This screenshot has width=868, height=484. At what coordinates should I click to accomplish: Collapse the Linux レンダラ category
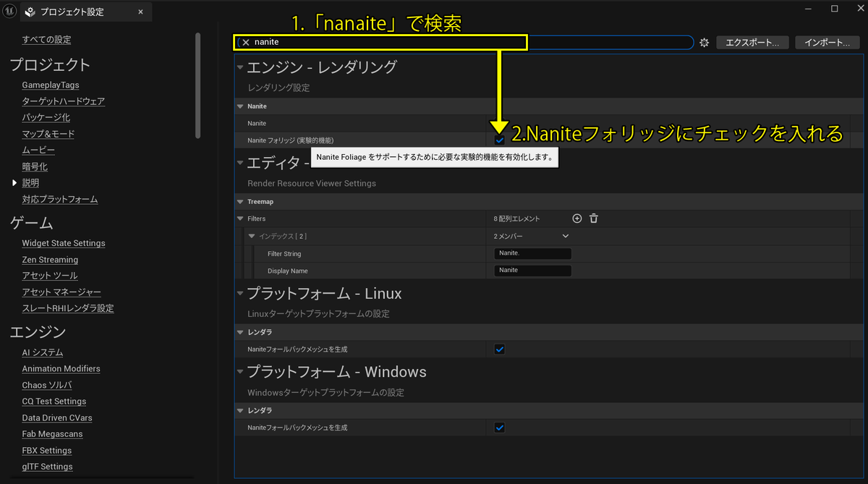click(241, 332)
